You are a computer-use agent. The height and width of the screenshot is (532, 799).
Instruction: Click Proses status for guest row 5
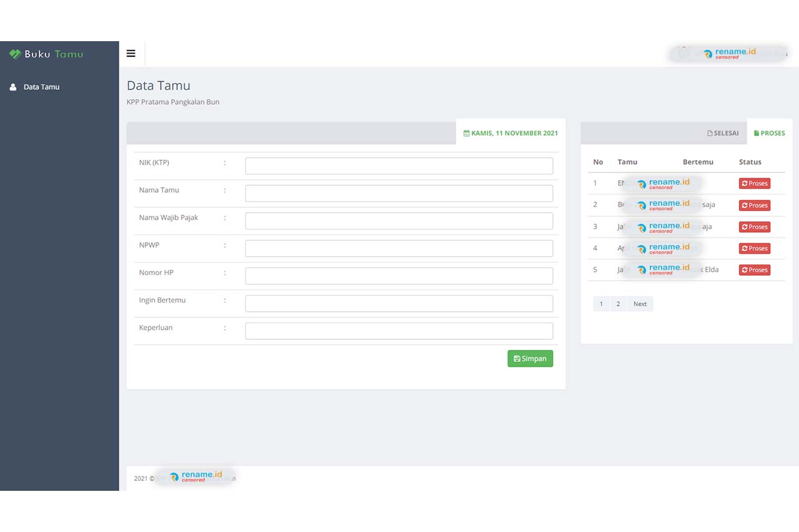[x=754, y=270]
